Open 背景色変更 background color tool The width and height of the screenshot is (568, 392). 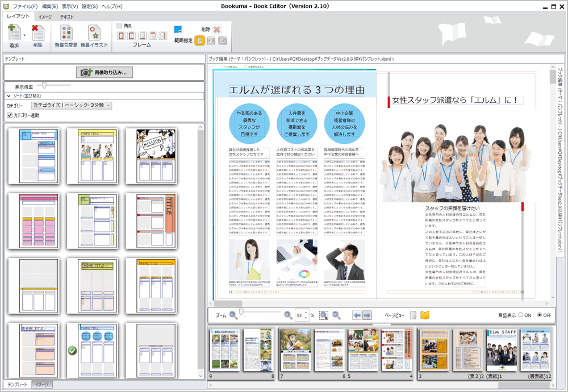pos(66,34)
